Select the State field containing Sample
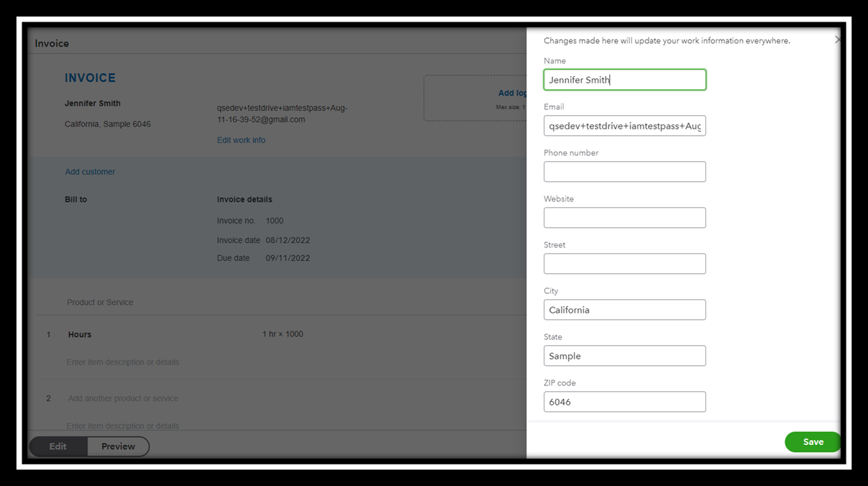This screenshot has width=868, height=486. pos(624,356)
